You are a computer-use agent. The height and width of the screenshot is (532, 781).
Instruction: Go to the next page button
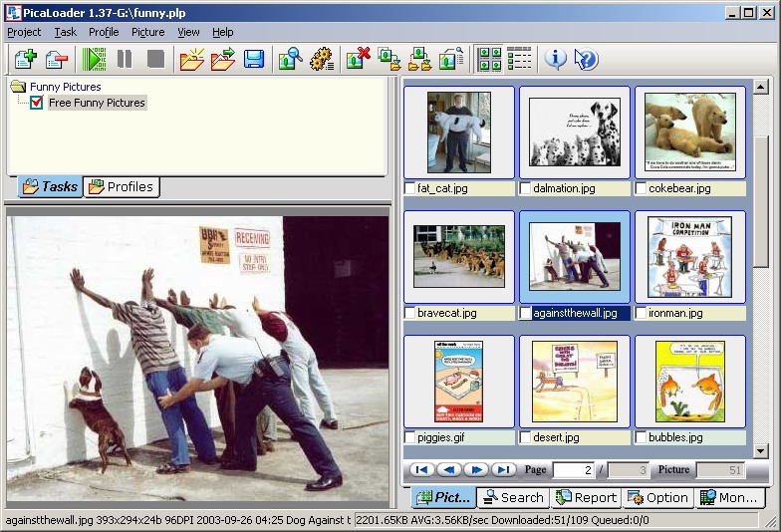pyautogui.click(x=476, y=469)
